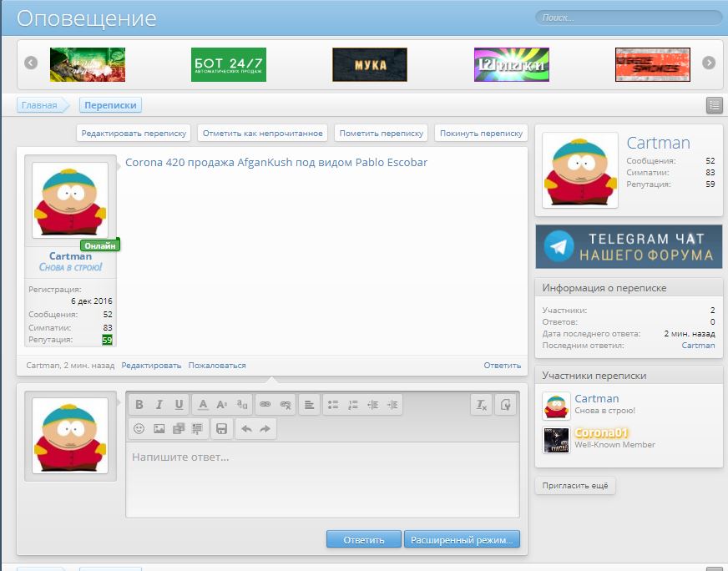Screen dimensions: 728x571
Task: Open the colorful rainbow banner
Action: [x=511, y=64]
